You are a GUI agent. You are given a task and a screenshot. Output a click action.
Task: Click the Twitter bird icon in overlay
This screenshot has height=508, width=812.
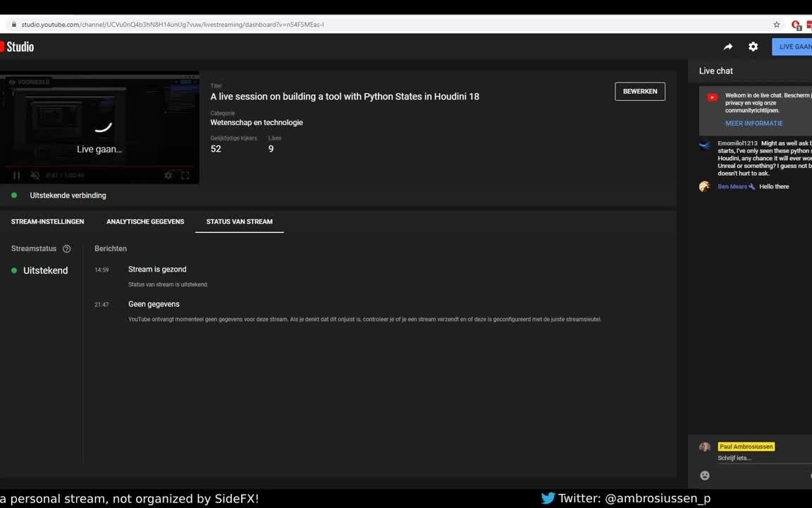point(548,498)
